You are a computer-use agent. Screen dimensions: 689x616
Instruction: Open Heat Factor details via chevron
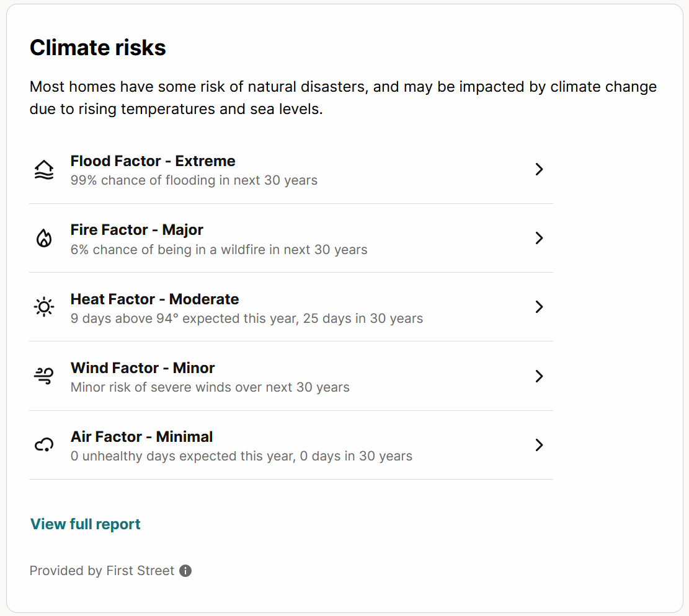pyautogui.click(x=539, y=307)
